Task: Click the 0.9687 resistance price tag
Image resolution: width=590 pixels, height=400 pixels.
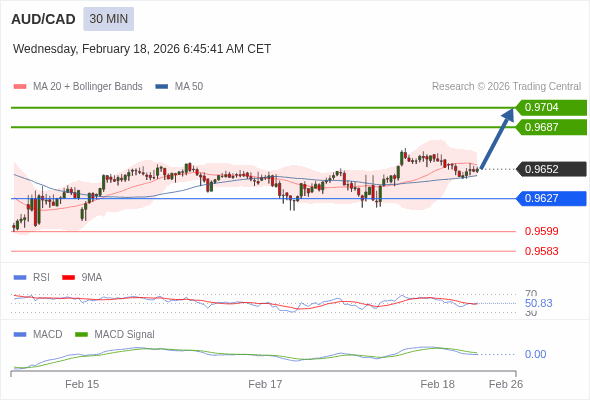Action: point(551,127)
